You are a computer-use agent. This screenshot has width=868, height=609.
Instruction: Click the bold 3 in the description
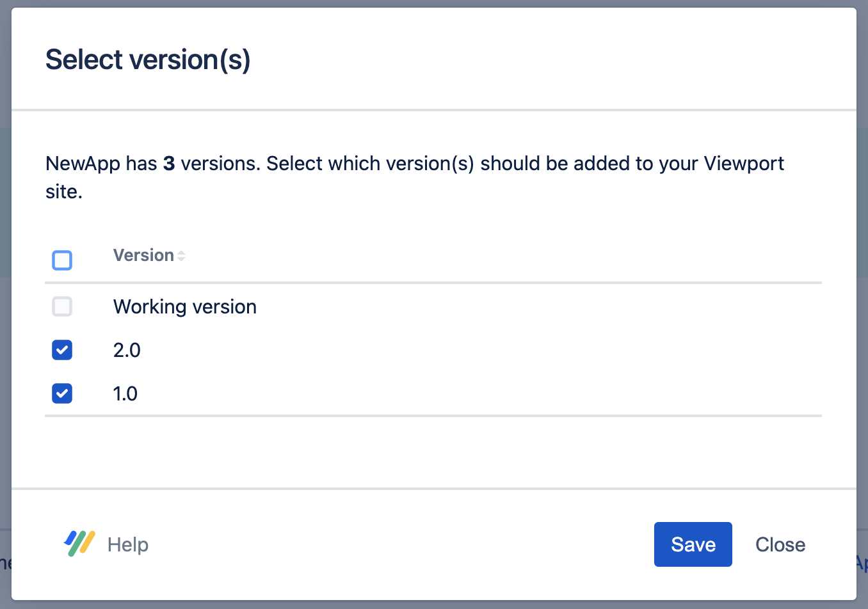(x=169, y=164)
